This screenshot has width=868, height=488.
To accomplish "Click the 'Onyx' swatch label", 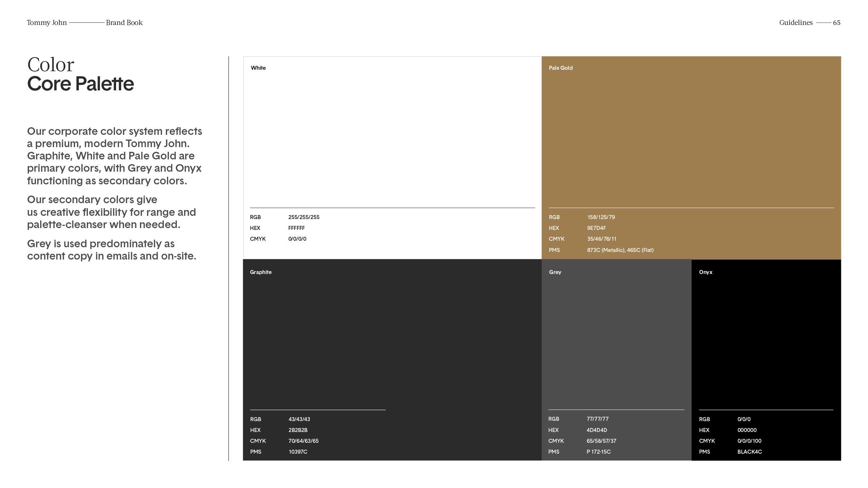I will 706,272.
